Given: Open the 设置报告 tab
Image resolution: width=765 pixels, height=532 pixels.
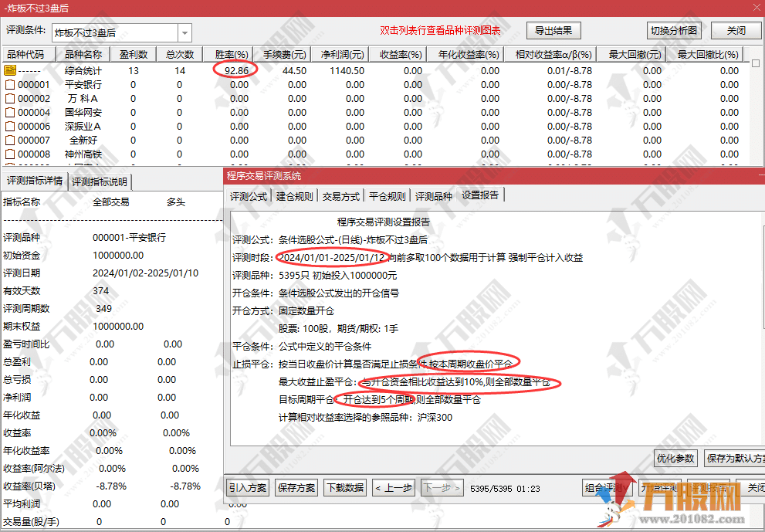Looking at the screenshot, I should [480, 195].
